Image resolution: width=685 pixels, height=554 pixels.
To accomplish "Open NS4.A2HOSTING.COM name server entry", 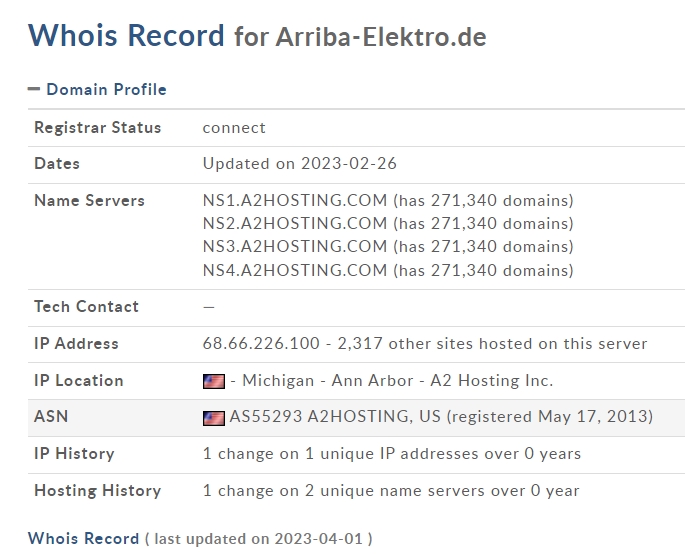I will (295, 270).
